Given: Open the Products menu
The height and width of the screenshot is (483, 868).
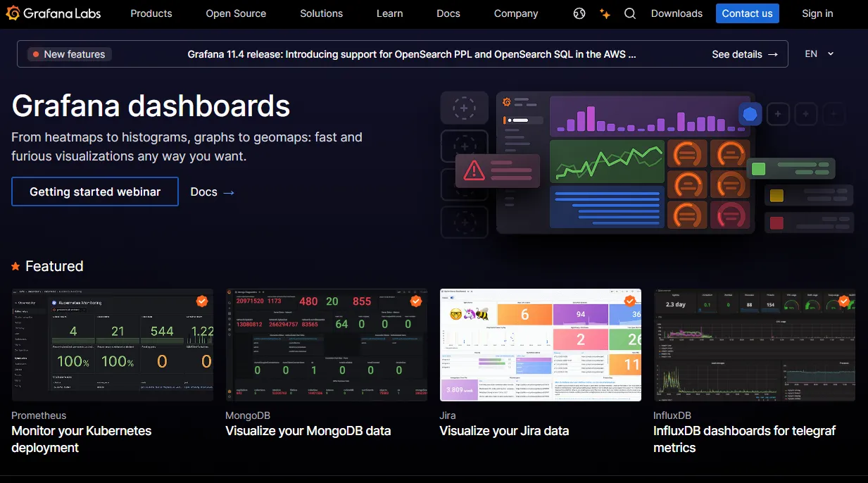Looking at the screenshot, I should (151, 13).
